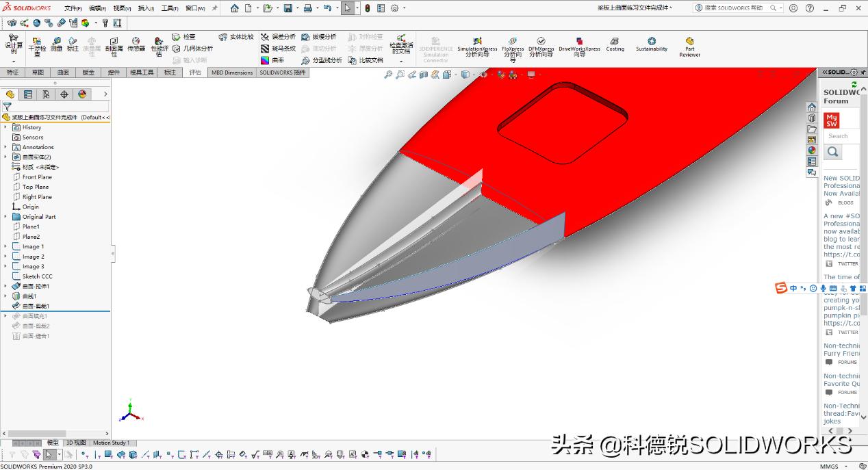The width and height of the screenshot is (868, 470).
Task: Switch to the SOLIDWORKS 插件 tab
Action: 283,73
